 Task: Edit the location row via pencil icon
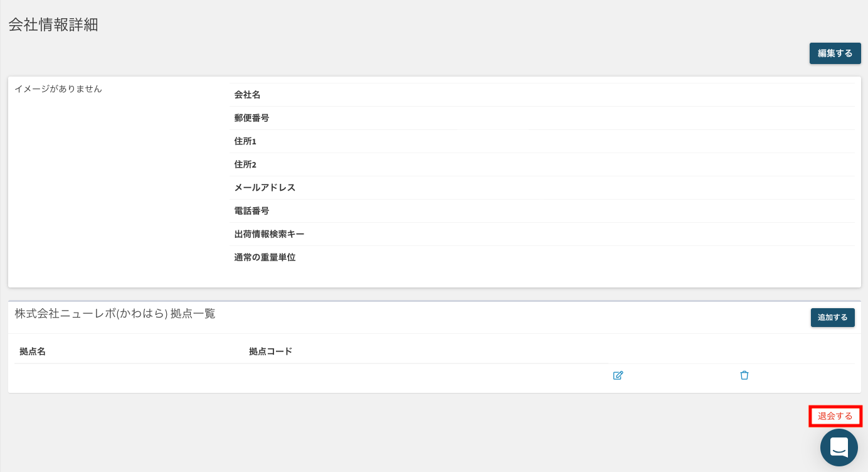point(618,375)
